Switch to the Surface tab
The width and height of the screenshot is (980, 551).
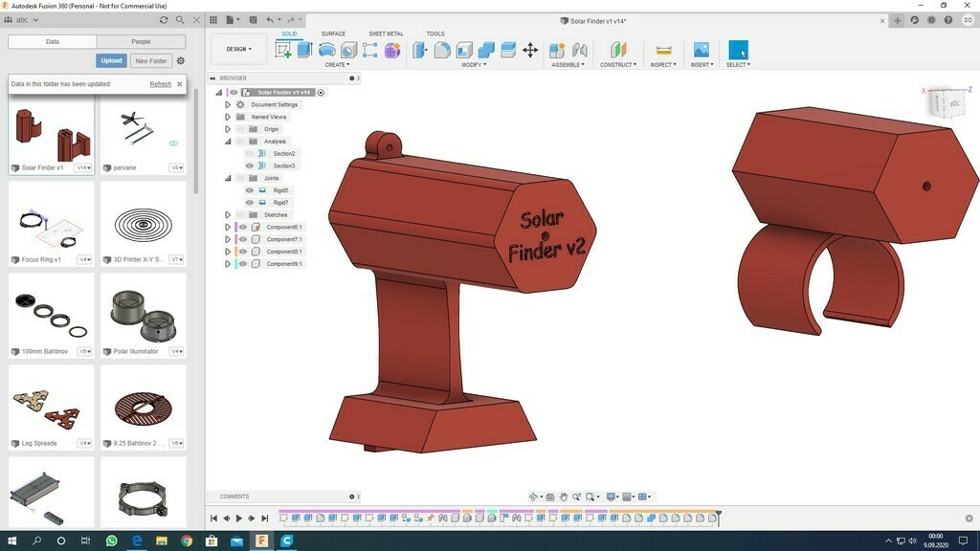[x=333, y=33]
